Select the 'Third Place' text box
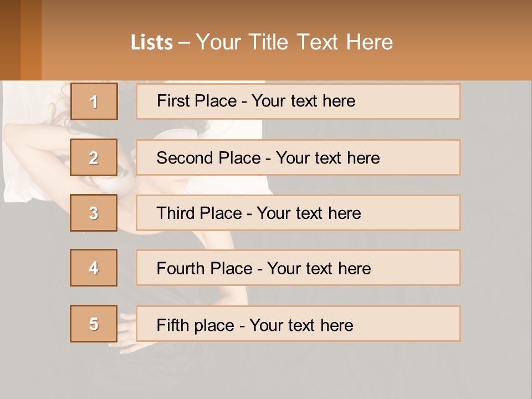 [x=298, y=213]
